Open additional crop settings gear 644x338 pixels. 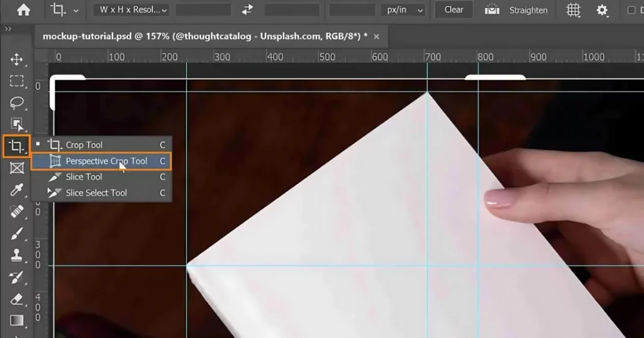coord(602,10)
